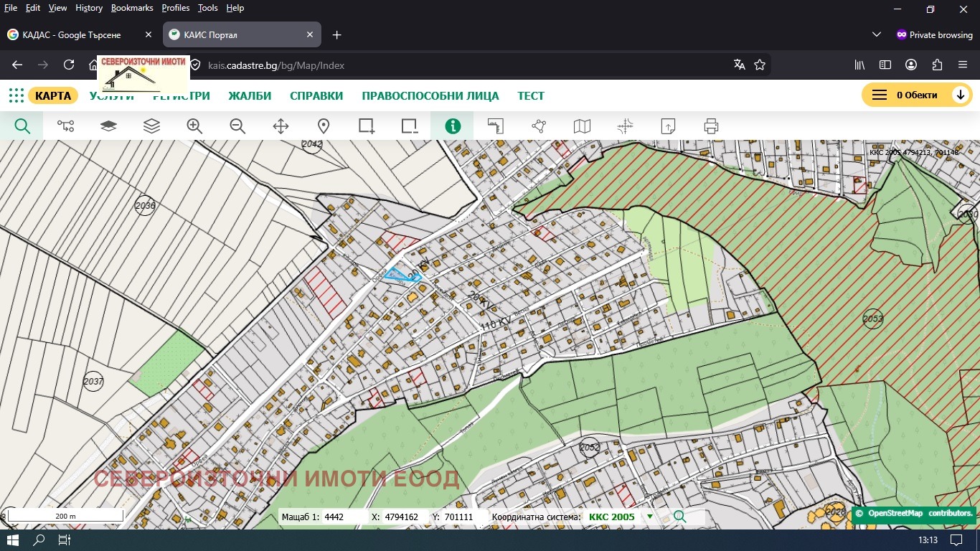Click the zoom in magnifier tool
This screenshot has height=551, width=980.
click(194, 126)
